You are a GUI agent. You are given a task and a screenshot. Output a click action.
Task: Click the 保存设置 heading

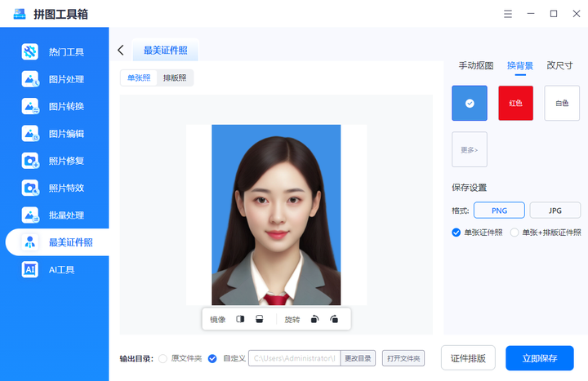pos(469,188)
